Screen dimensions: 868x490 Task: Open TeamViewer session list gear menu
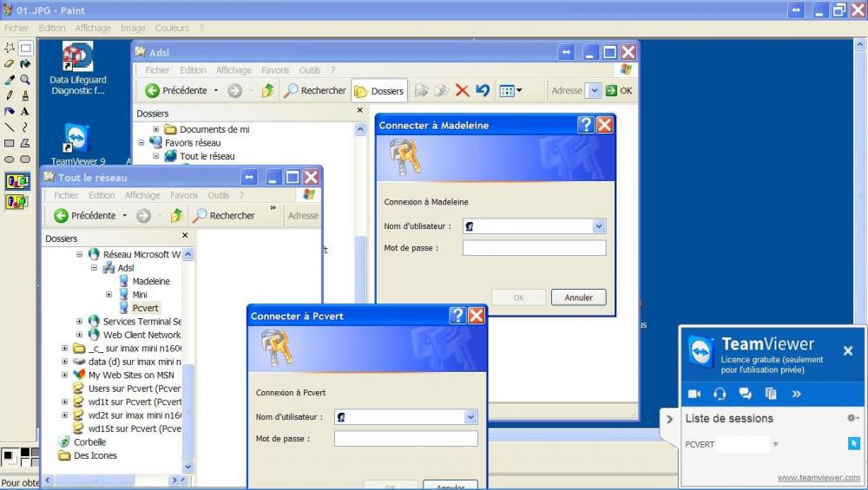tap(852, 418)
